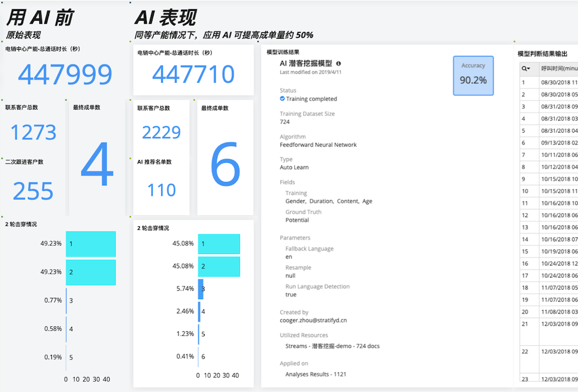The image size is (578, 392).
Task: Select row 21 in the results table
Action: click(555, 324)
